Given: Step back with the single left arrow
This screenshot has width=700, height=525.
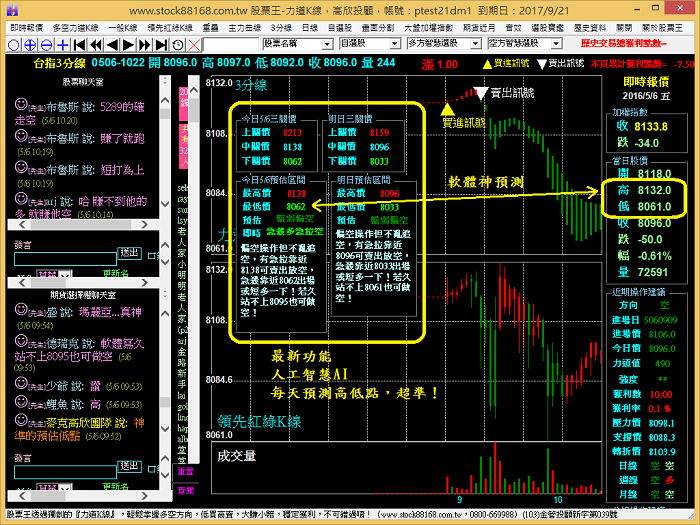Looking at the screenshot, I should coord(112,45).
